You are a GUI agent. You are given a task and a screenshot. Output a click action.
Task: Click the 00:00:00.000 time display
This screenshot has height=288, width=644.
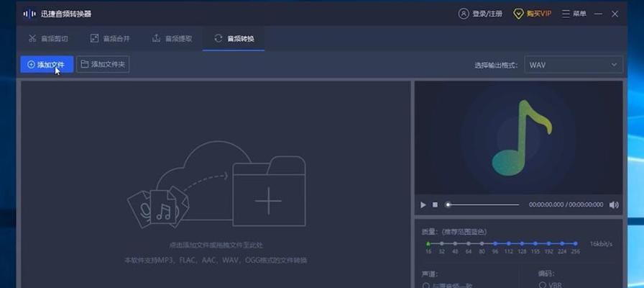[566, 205]
